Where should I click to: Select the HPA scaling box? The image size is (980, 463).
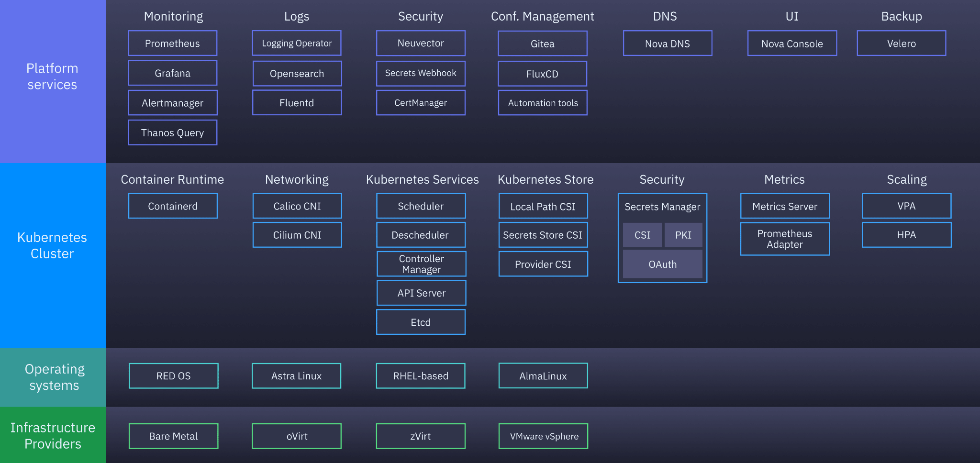pos(906,235)
